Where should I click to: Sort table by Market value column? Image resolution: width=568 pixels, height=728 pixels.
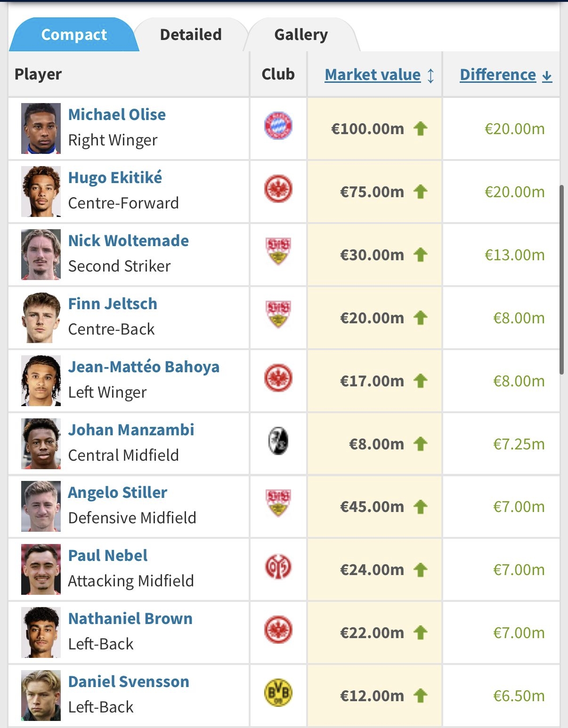tap(373, 75)
